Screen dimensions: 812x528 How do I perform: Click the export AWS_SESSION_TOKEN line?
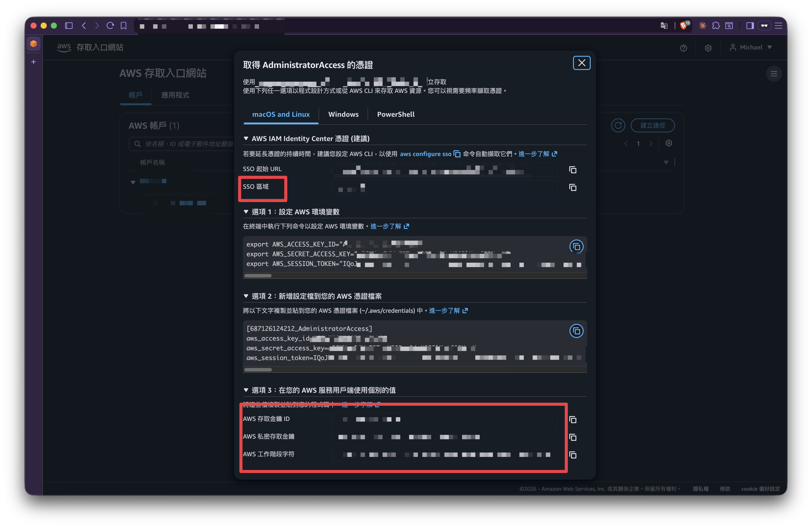(414, 264)
